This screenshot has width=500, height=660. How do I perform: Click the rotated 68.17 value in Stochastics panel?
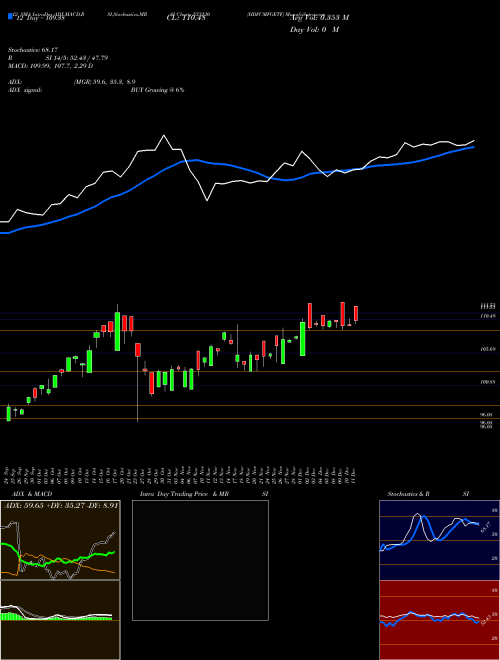(485, 527)
